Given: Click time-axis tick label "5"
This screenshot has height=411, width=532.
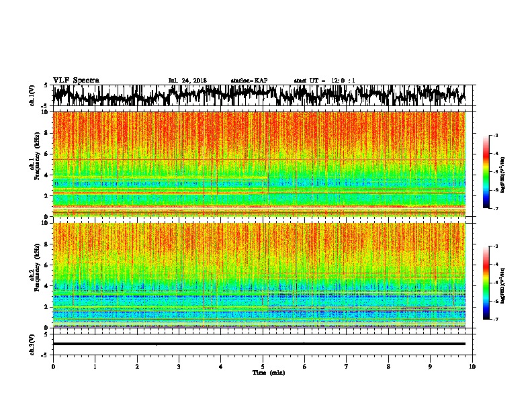Looking at the screenshot, I should (263, 367).
